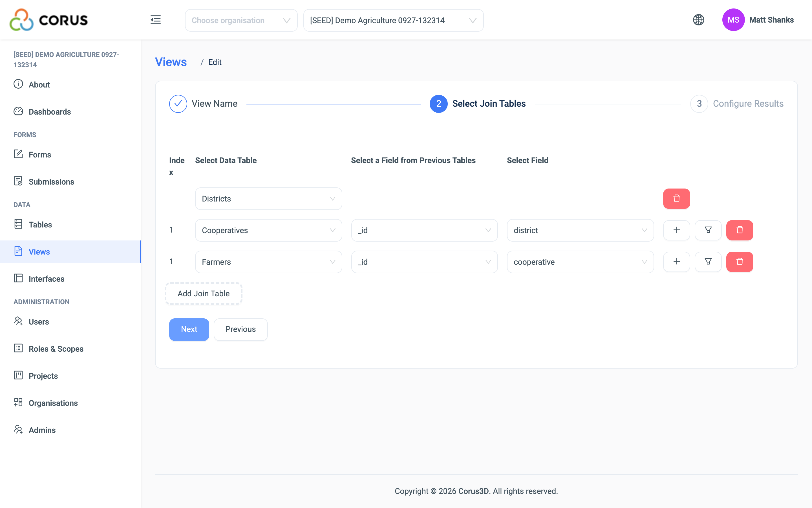Open About in the sidebar

coord(70,85)
